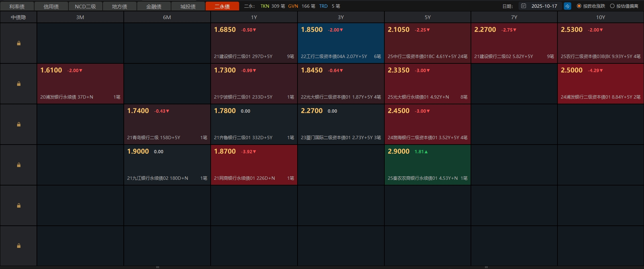Click the 3M column header

pos(80,17)
